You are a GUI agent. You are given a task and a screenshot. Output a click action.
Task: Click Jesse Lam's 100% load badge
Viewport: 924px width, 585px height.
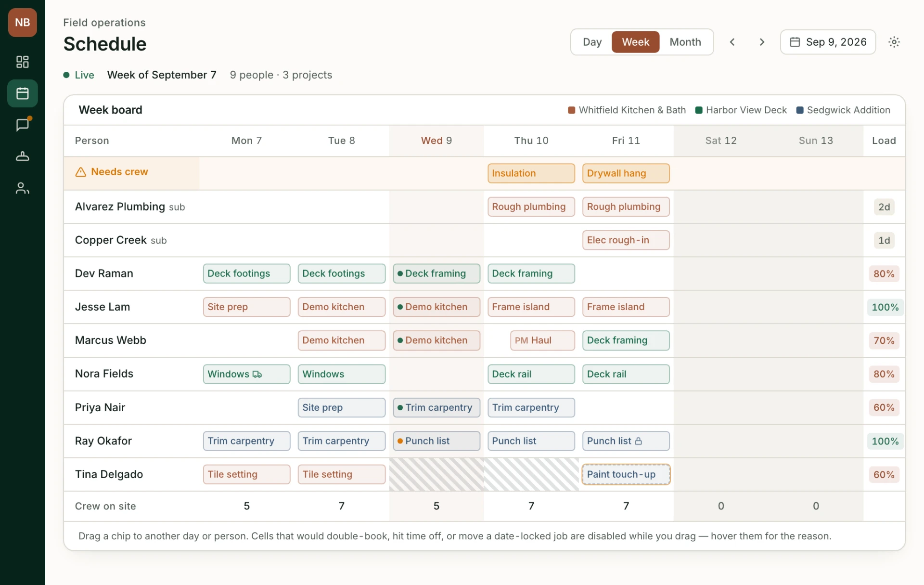click(885, 307)
